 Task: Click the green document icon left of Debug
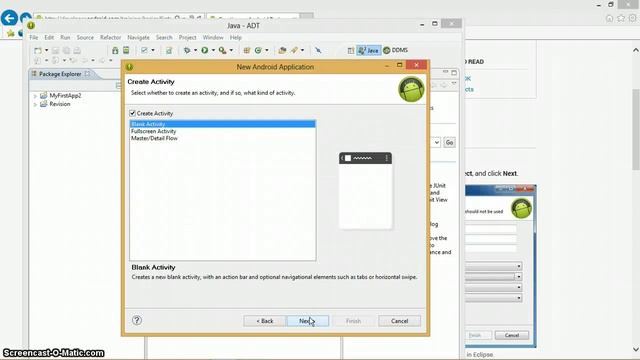coord(169,50)
